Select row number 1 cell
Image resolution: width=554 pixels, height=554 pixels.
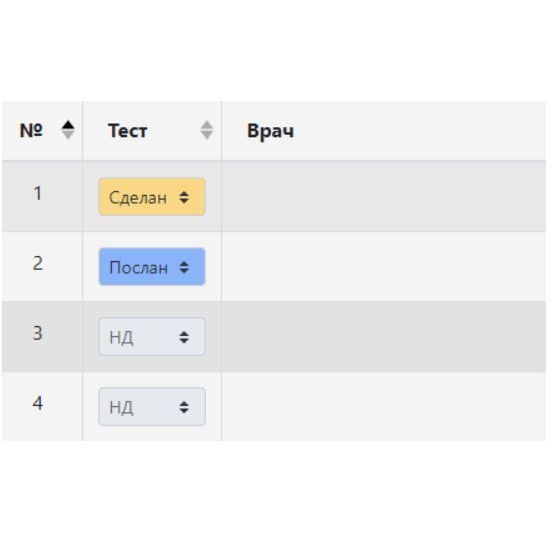coord(42,196)
